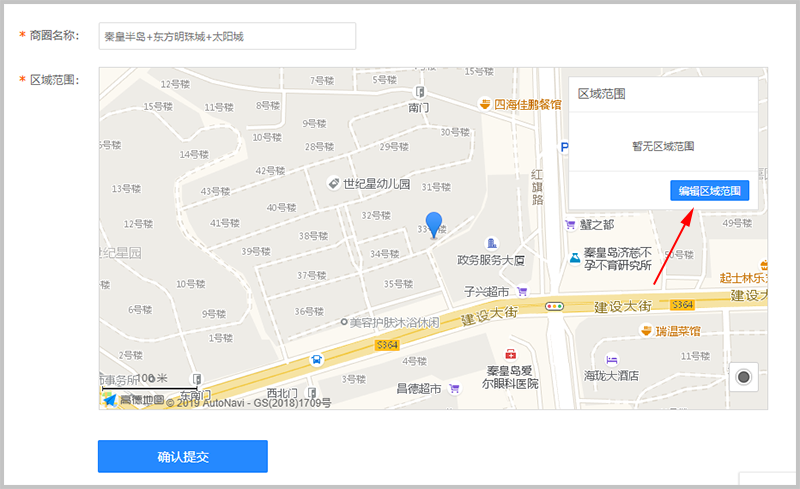Click the 商圈名称 input field
The image size is (800, 489).
pos(227,36)
